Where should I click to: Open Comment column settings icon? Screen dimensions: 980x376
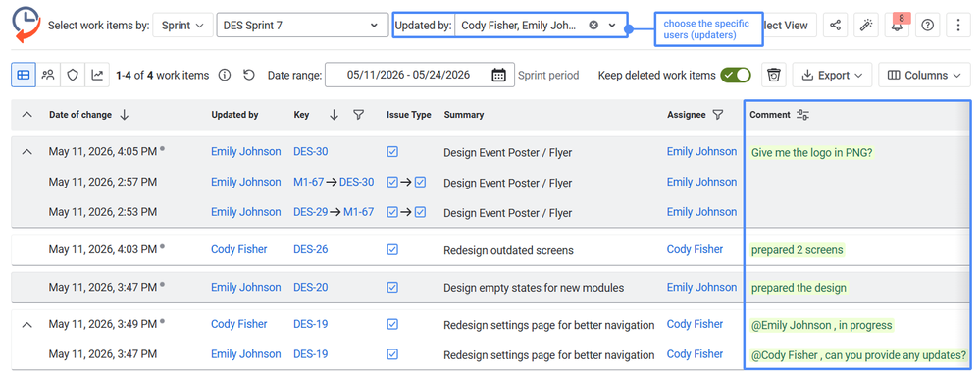[803, 115]
